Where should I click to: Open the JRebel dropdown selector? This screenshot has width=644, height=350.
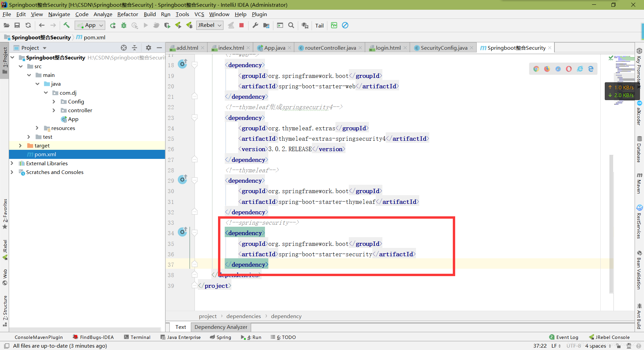tap(210, 25)
